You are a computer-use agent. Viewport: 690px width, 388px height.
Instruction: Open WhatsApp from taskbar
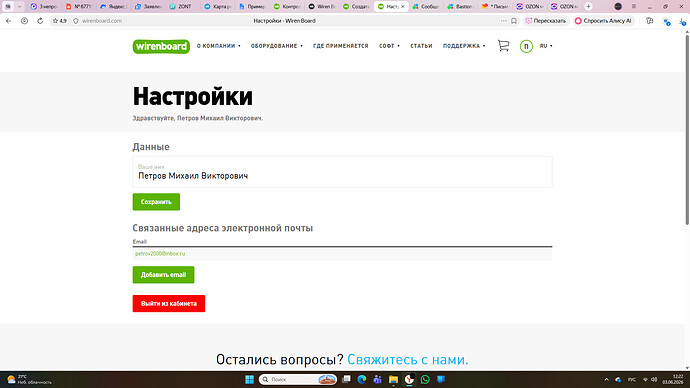[x=425, y=379]
